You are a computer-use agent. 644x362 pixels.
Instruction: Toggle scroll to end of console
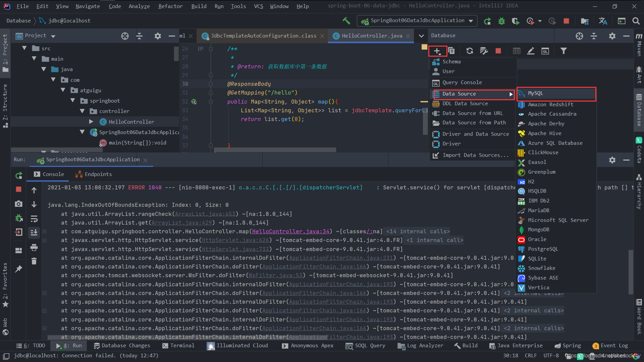click(34, 232)
